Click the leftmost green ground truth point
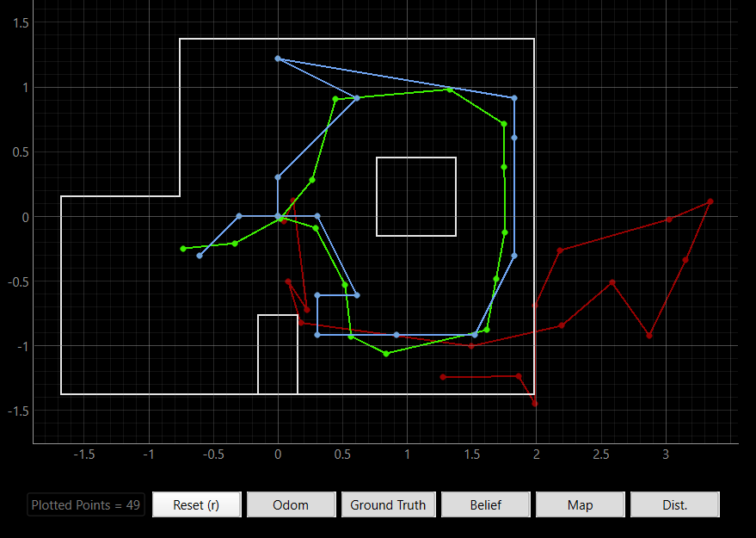756x538 pixels. coord(183,249)
